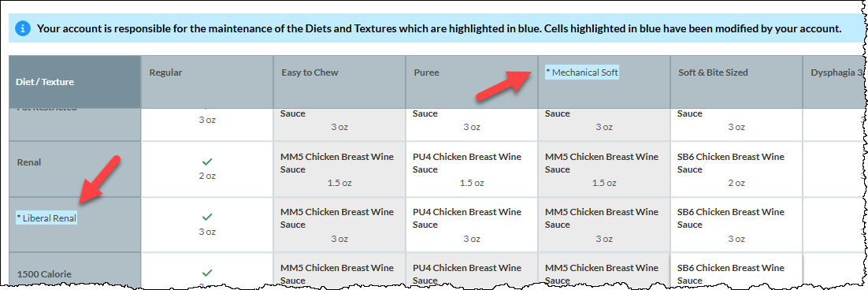868x290 pixels.
Task: Open Liberal Renal Puree PU4 cell
Action: [x=472, y=225]
